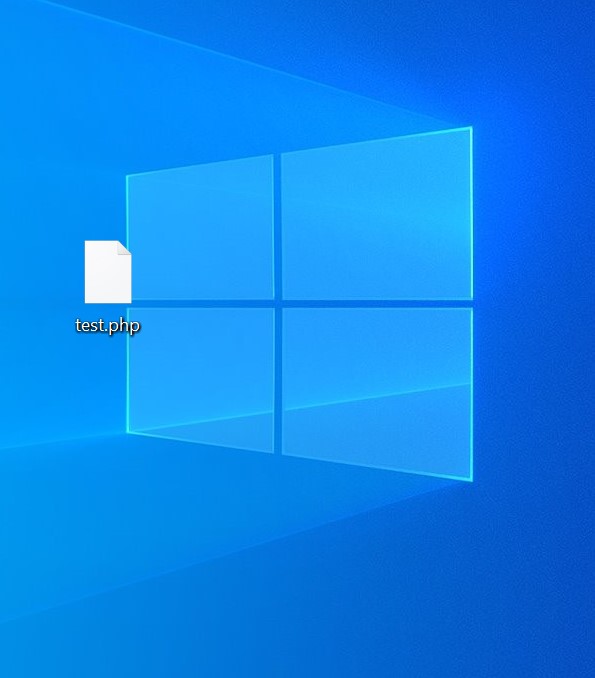Click the blank white body of test.php icon

(106, 279)
